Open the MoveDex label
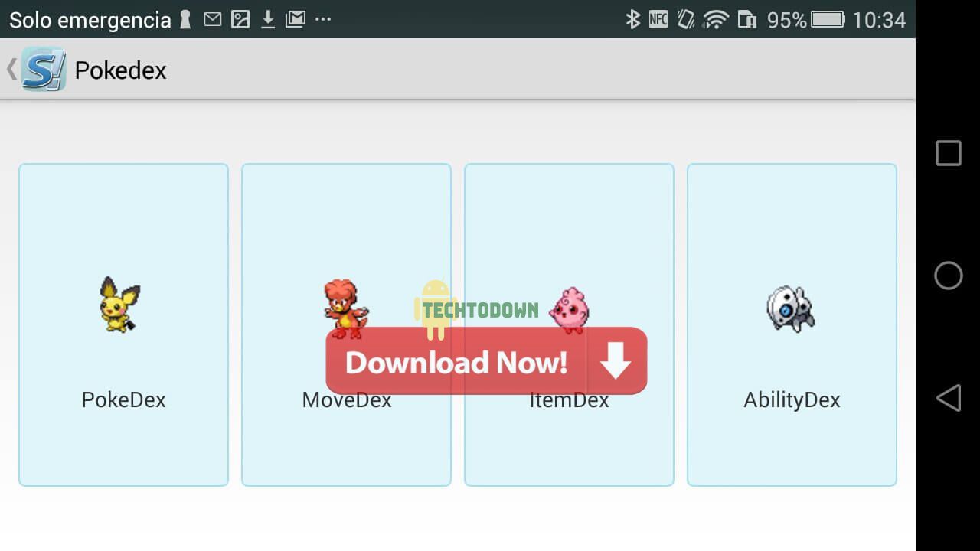980x551 pixels. tap(347, 399)
